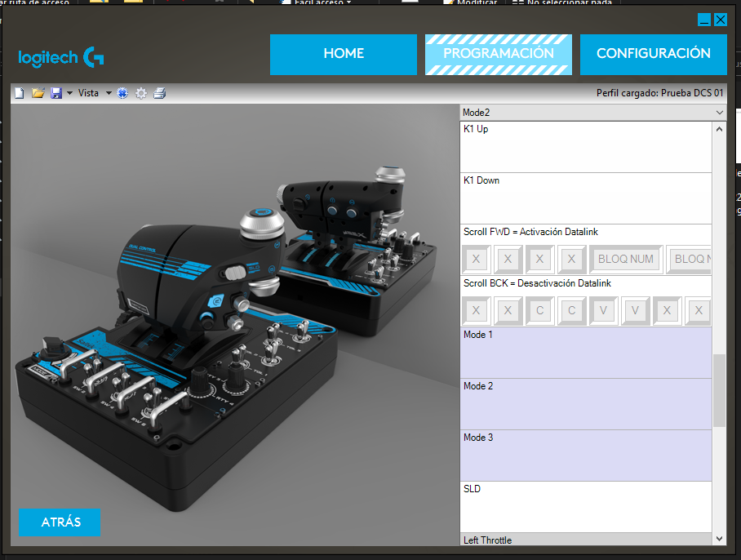Minimize the Logitech window

click(x=705, y=20)
